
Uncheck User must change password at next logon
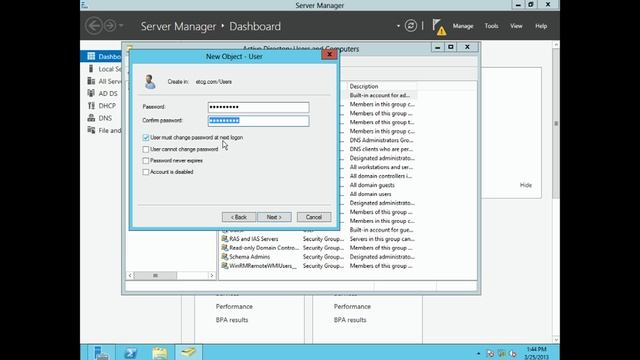point(146,138)
